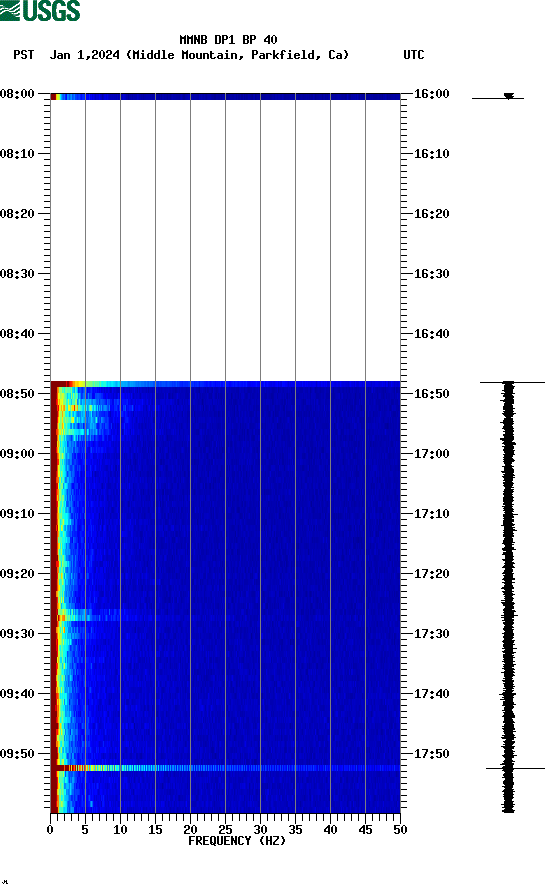Click the thin spectrogram strip at 08:00
The height and width of the screenshot is (893, 552).
tap(225, 97)
